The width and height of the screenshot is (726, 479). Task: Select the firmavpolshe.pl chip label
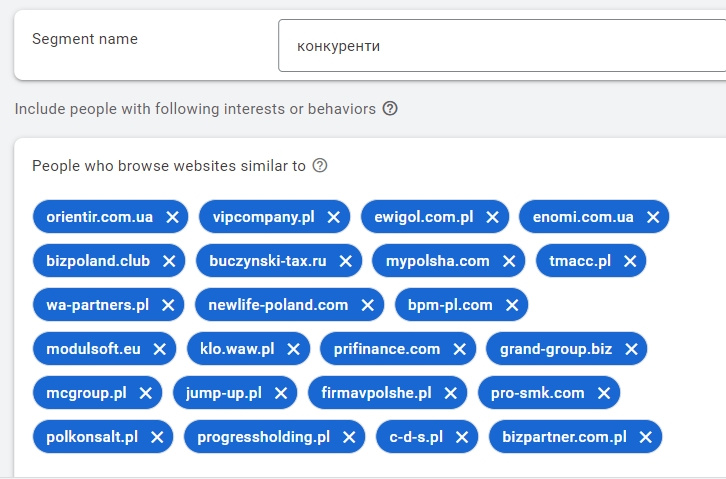point(376,393)
